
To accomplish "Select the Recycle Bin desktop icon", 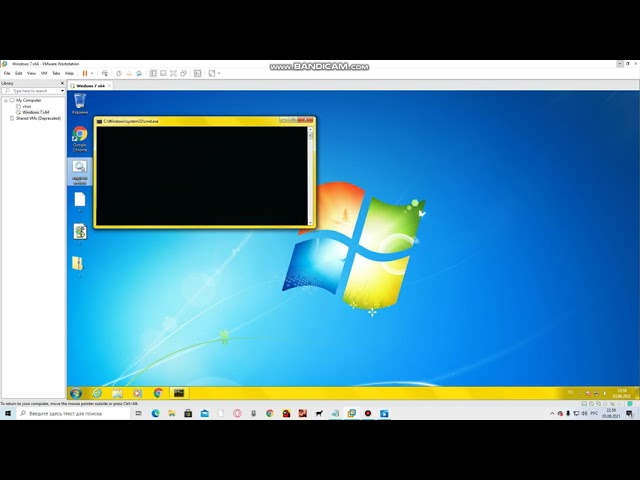I will 80,103.
